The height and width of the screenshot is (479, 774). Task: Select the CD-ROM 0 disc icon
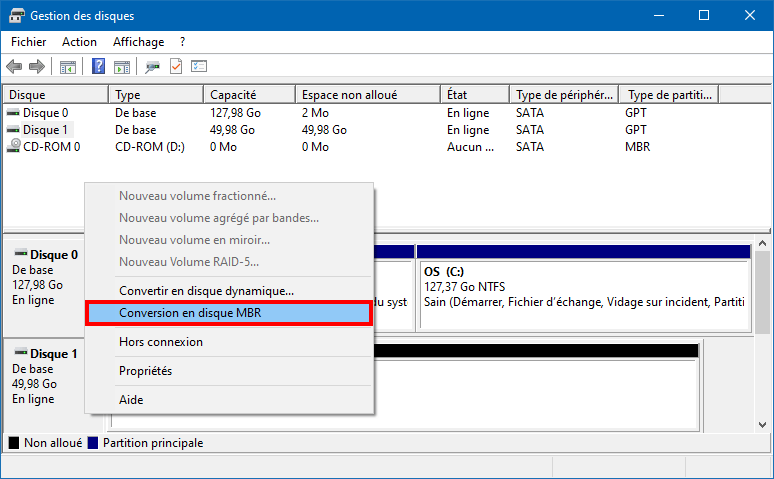pyautogui.click(x=13, y=146)
